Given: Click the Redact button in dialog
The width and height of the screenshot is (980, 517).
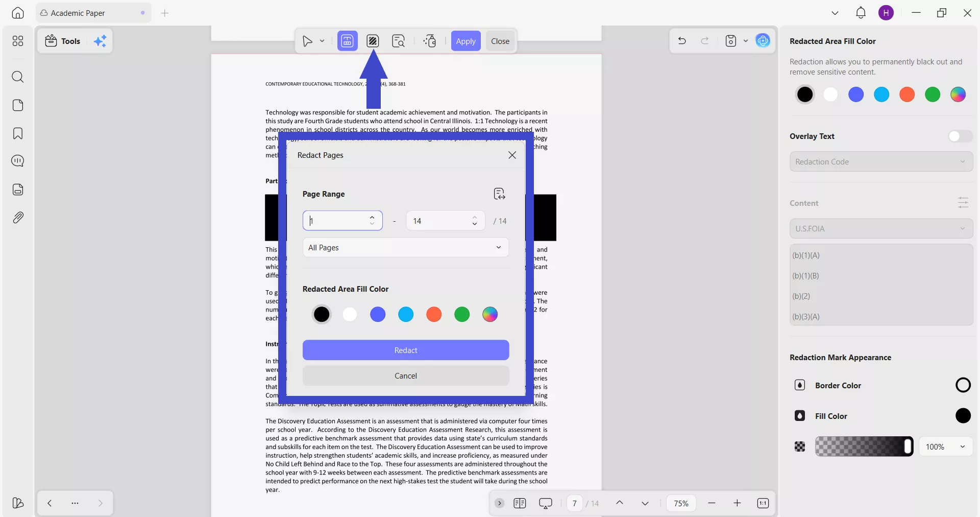Looking at the screenshot, I should pos(406,350).
